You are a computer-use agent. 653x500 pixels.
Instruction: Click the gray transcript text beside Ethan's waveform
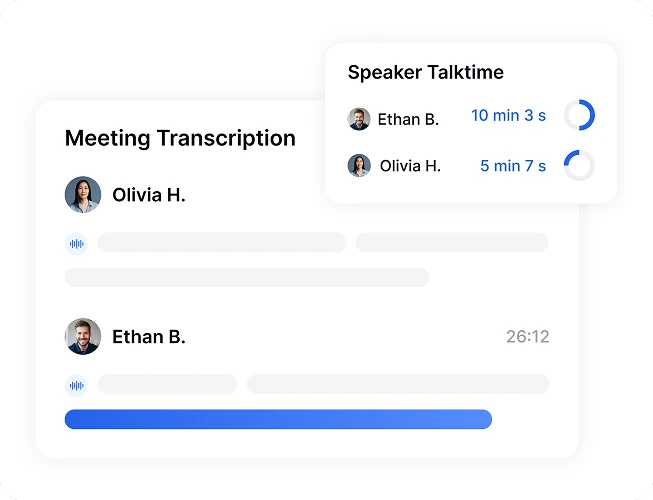[167, 384]
